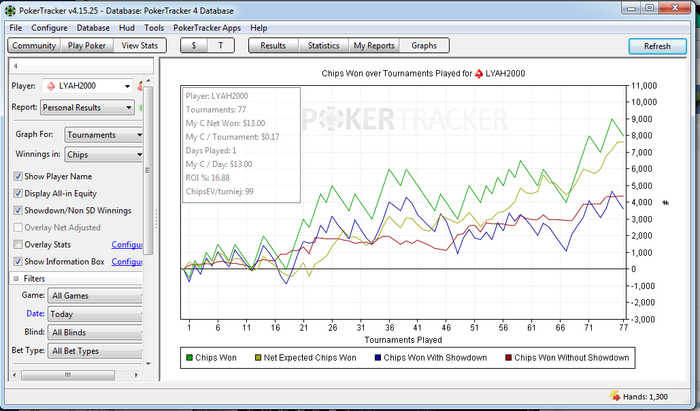Open the Statistics tab
700x411 pixels.
click(x=324, y=46)
